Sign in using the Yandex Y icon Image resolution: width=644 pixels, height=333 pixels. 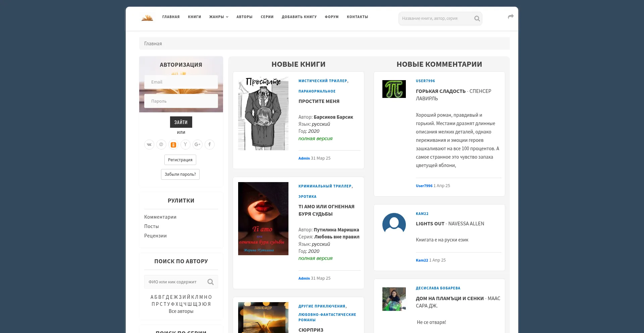coord(185,145)
